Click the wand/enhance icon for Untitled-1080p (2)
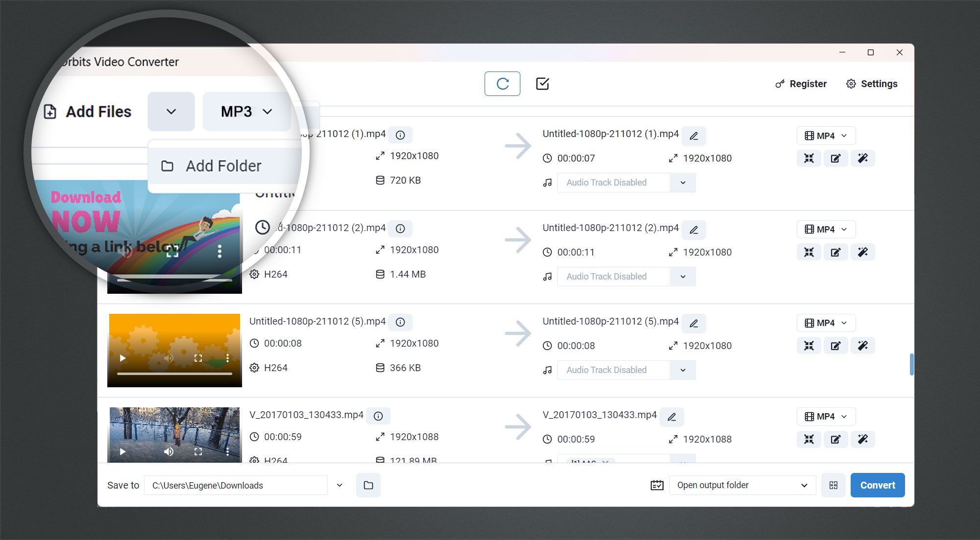 862,252
